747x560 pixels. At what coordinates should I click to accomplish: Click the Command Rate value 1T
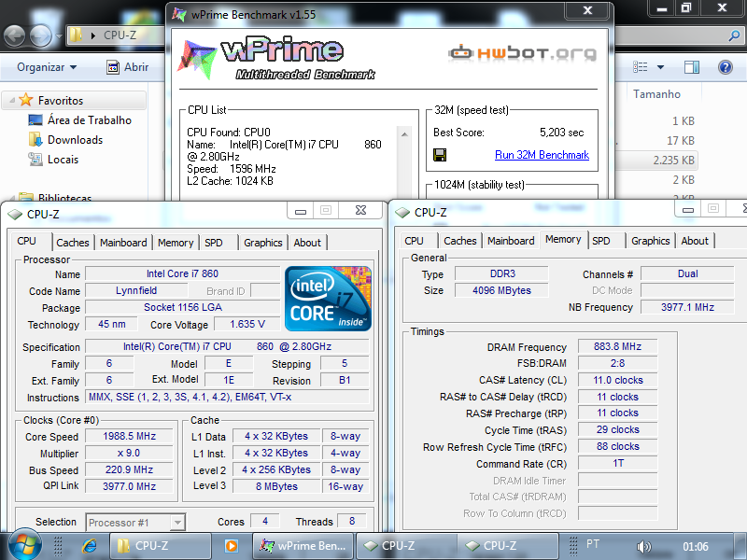[x=617, y=463]
